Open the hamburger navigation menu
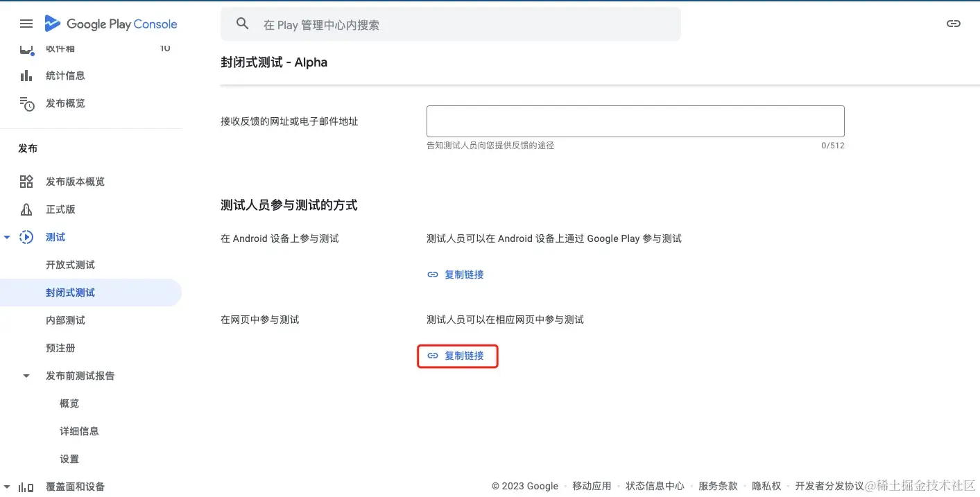The height and width of the screenshot is (497, 980). pos(26,24)
